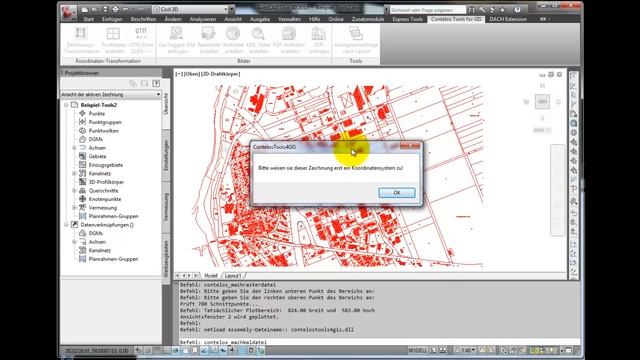Click PDF-Weltdatei erstellen ribbon icon
640x360 pixels.
click(289, 40)
